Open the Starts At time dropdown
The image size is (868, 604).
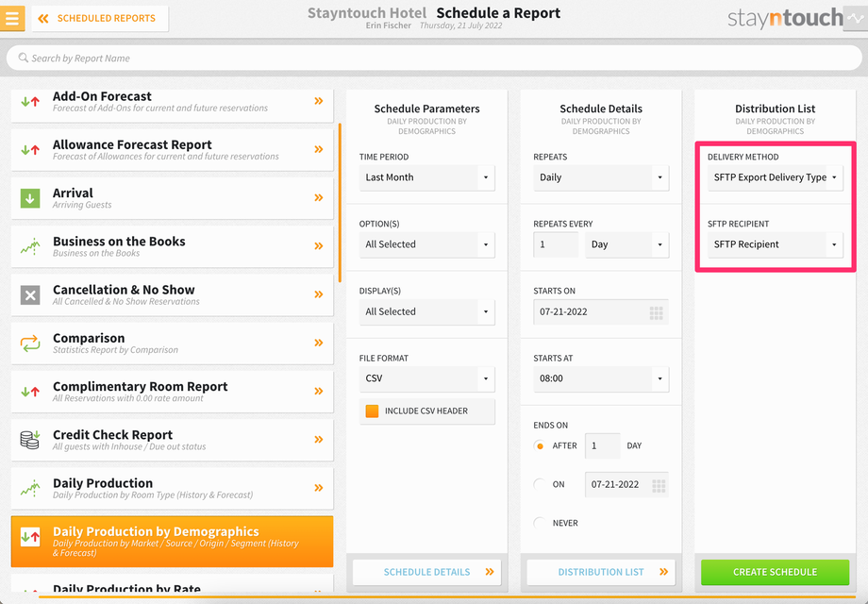601,378
